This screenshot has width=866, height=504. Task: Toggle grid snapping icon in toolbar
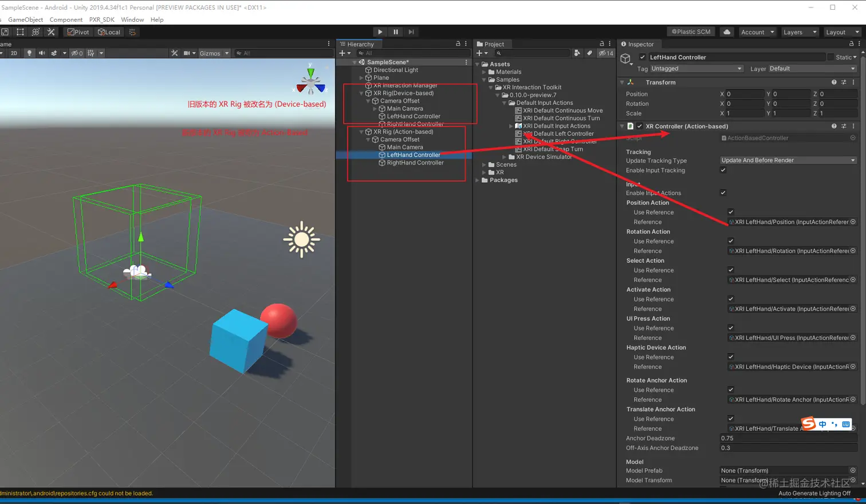132,32
